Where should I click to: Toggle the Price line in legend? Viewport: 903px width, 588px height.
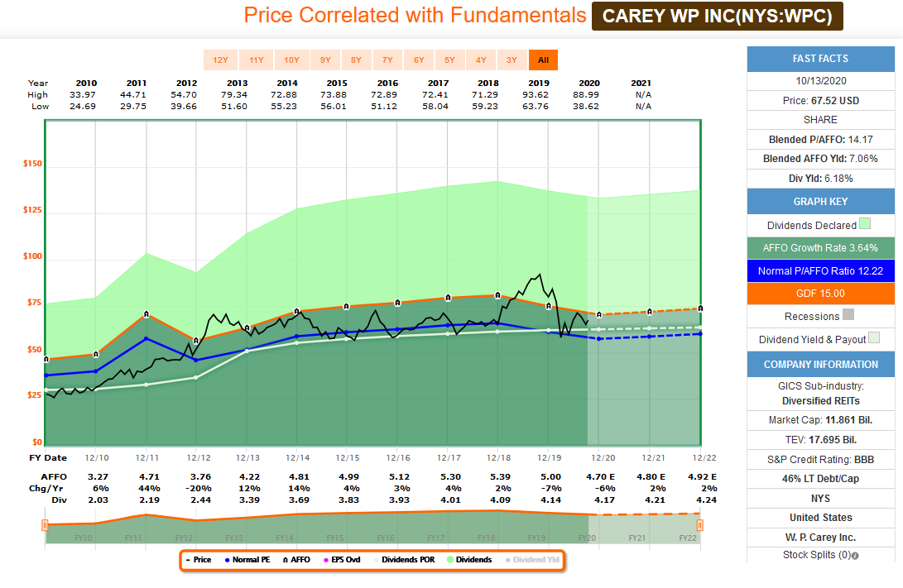coord(199,560)
